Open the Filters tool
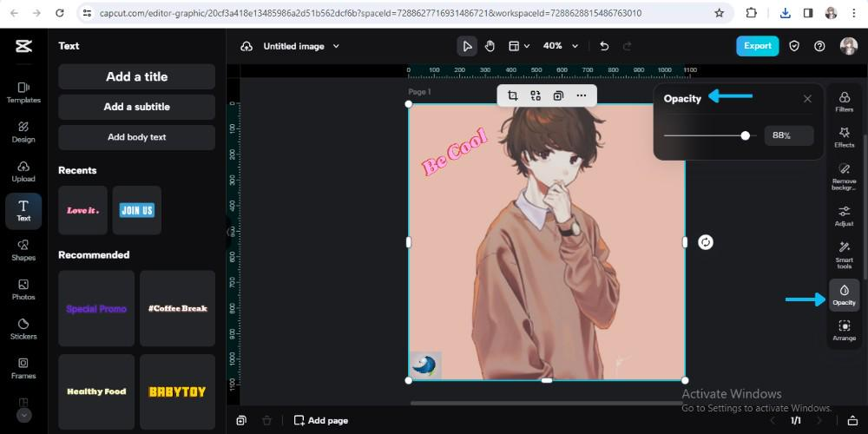This screenshot has width=868, height=434. (x=845, y=102)
